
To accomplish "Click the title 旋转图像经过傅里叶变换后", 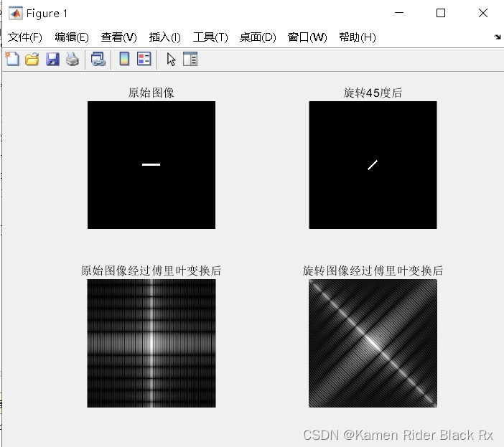I will pos(373,270).
